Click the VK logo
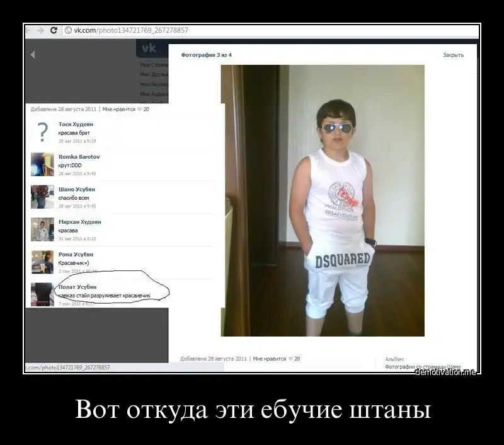 [x=149, y=49]
